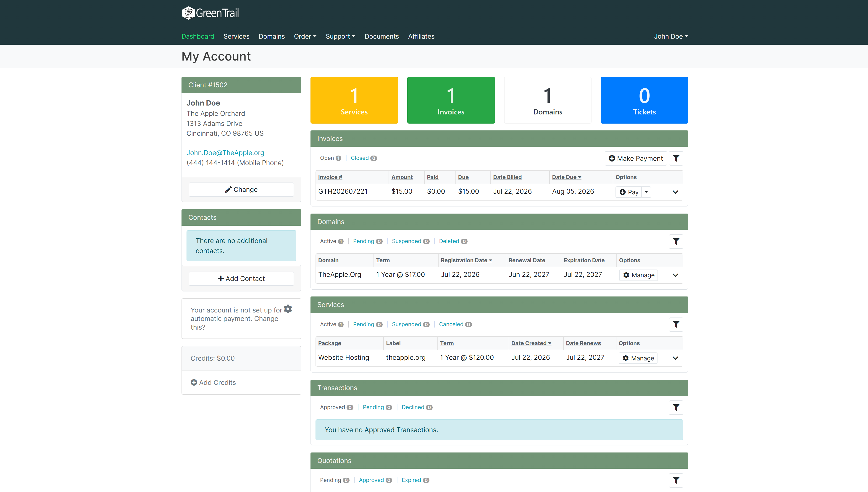The image size is (868, 492).
Task: Click Add Contact button
Action: (241, 278)
